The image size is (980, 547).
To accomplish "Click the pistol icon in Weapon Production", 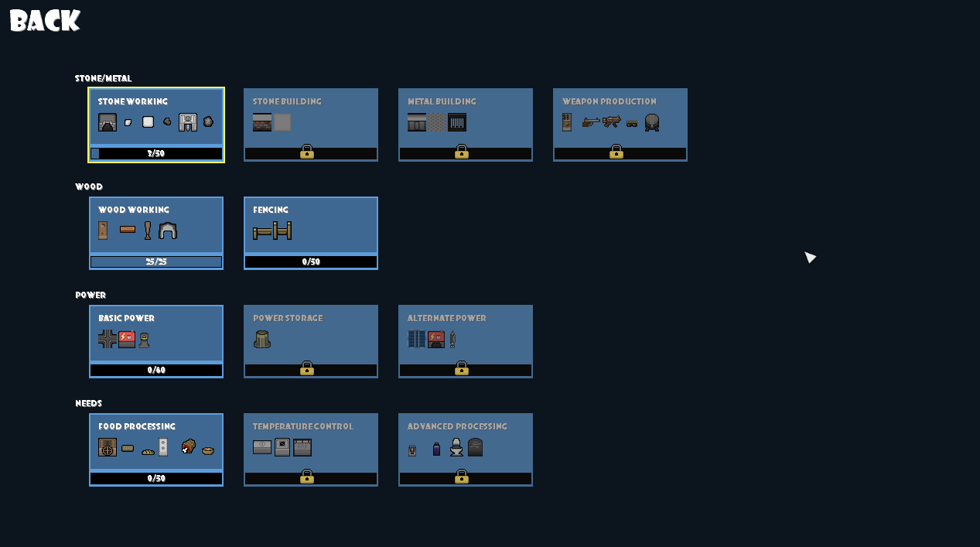I will (x=591, y=122).
